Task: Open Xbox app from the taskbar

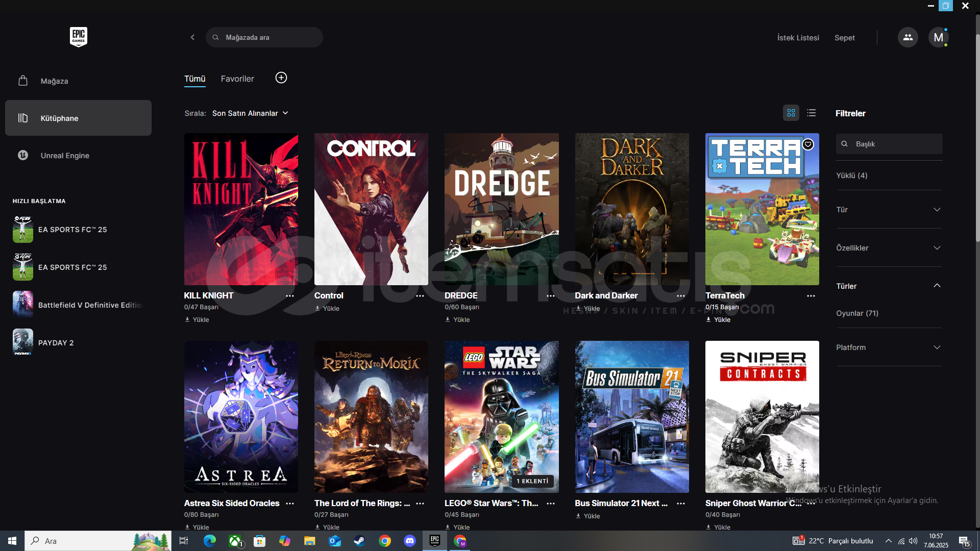Action: pos(235,541)
